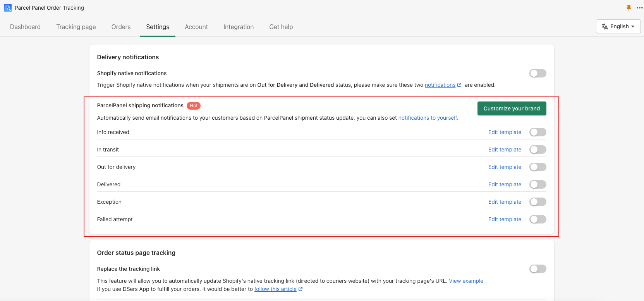Screen dimensions: 644x301
Task: Switch to the Integration tab
Action: (x=239, y=27)
